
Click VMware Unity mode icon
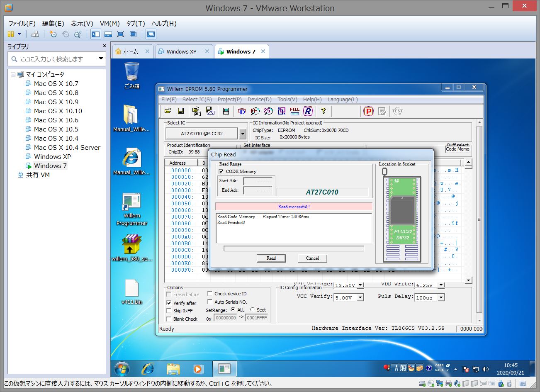pyautogui.click(x=133, y=34)
